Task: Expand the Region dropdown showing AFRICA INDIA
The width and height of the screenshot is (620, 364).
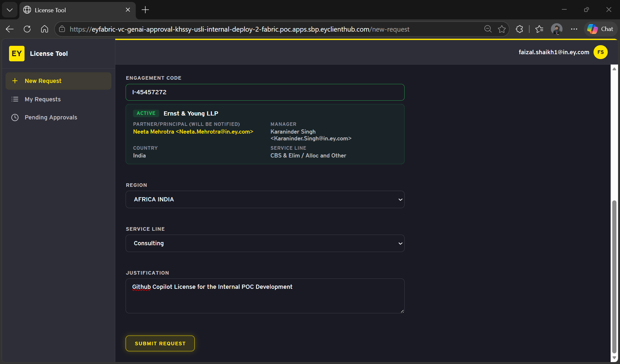Action: point(265,199)
